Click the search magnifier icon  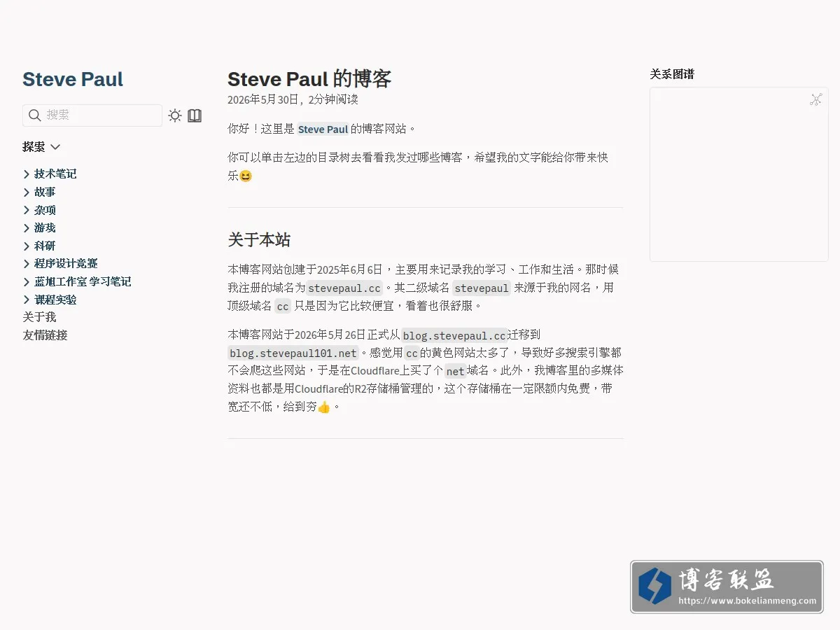pos(34,115)
